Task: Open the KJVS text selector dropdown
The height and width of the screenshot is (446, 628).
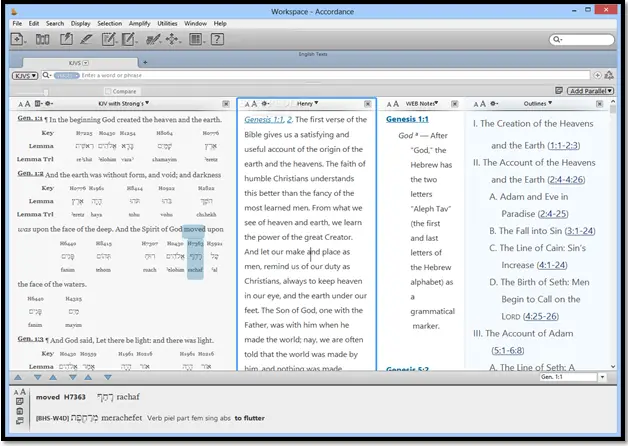Action: (x=25, y=75)
